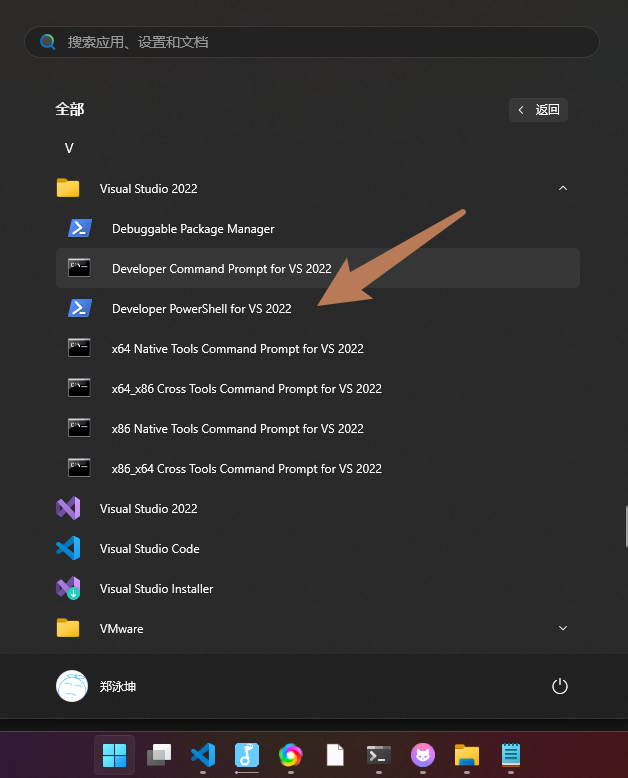Click the Debuggable Package Manager PowerShell icon
This screenshot has height=778, width=628.
click(79, 228)
